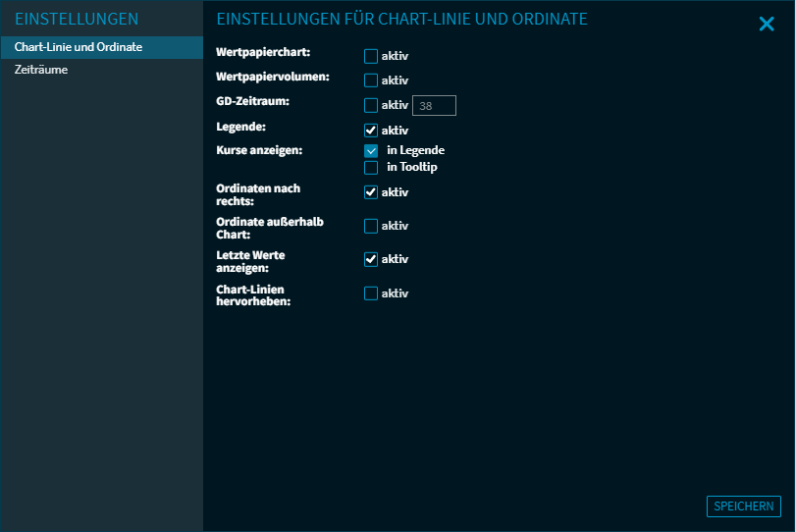Select 'Chart-Linie und Ordinate' in the sidebar

coord(79,47)
